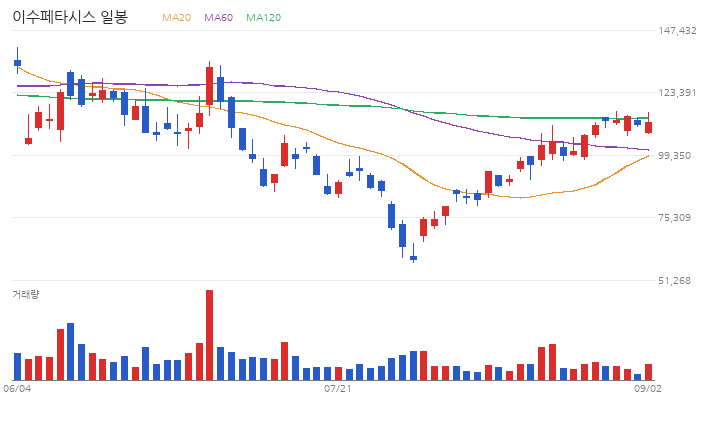
Task: Click the 06/04 date axis label
Action: (x=17, y=389)
